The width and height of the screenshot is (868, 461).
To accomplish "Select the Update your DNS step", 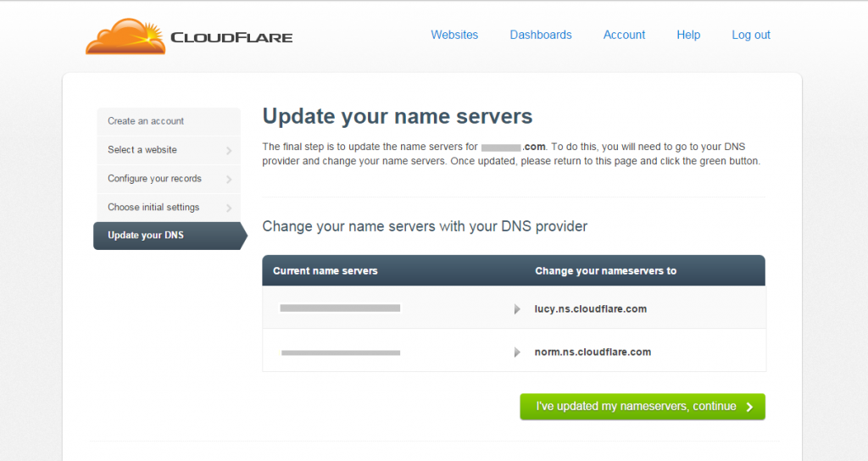I will point(170,236).
